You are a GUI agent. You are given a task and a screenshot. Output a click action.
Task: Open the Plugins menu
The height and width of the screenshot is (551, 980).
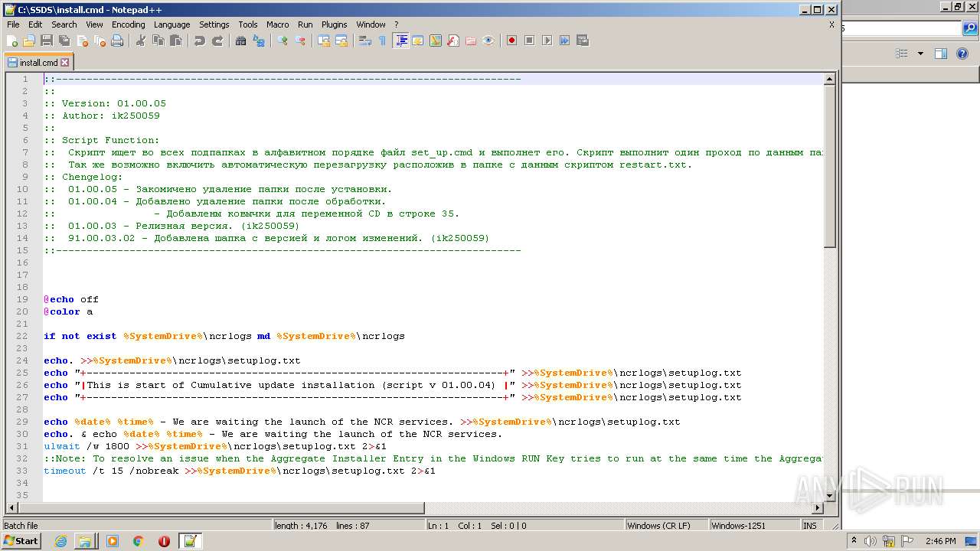point(334,24)
